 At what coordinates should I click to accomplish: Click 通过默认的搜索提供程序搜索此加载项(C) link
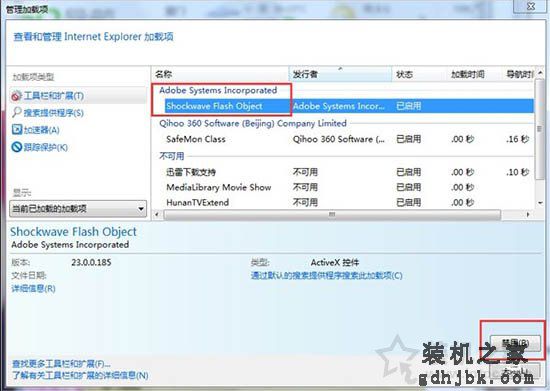[327, 275]
